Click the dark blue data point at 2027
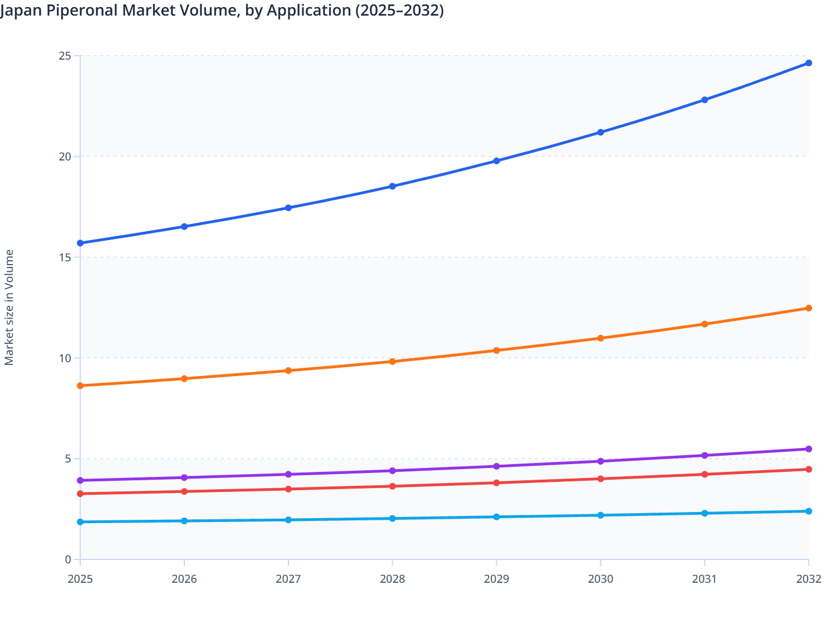The width and height of the screenshot is (840, 624). pyautogui.click(x=289, y=208)
